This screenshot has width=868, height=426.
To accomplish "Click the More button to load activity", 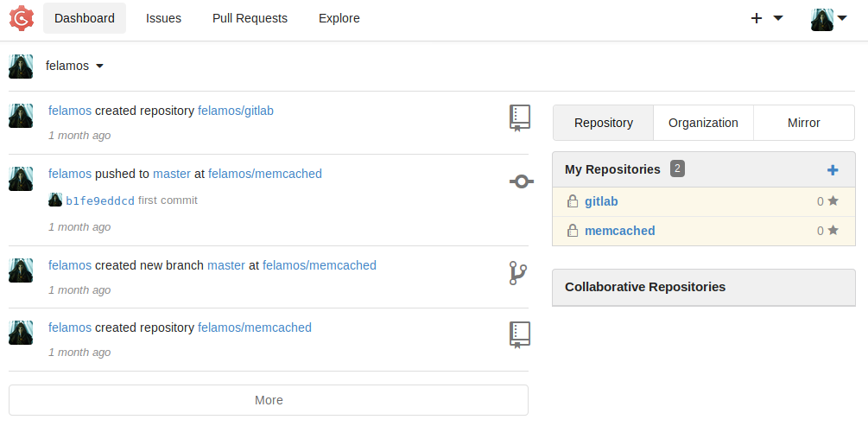I will (x=269, y=400).
